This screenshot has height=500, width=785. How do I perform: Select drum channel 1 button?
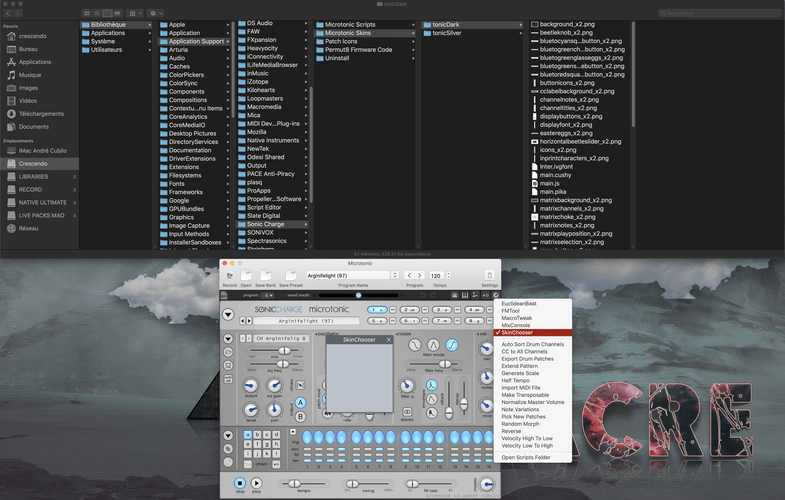click(377, 310)
